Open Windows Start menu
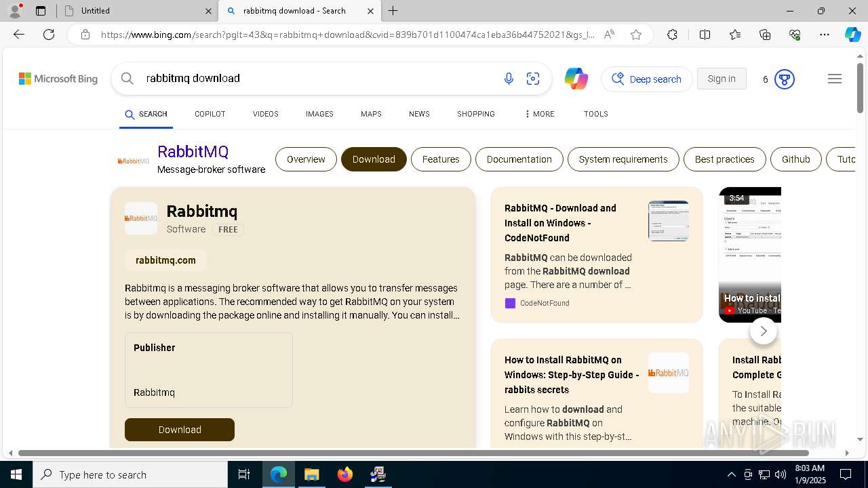 click(16, 474)
